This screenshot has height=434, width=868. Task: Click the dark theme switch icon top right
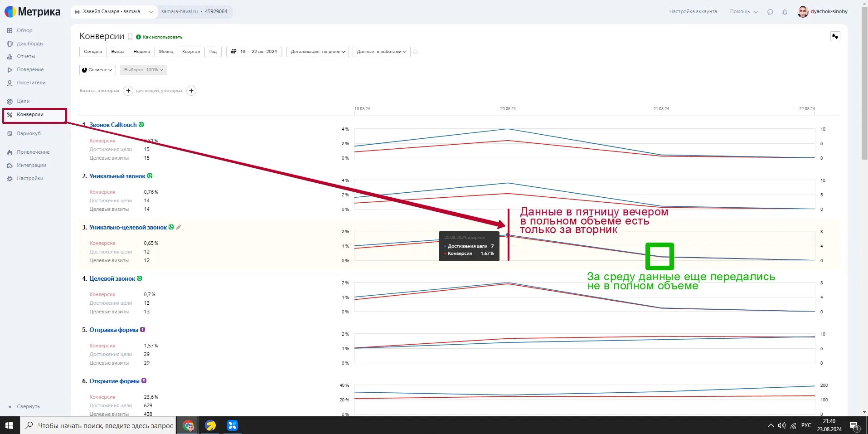835,36
